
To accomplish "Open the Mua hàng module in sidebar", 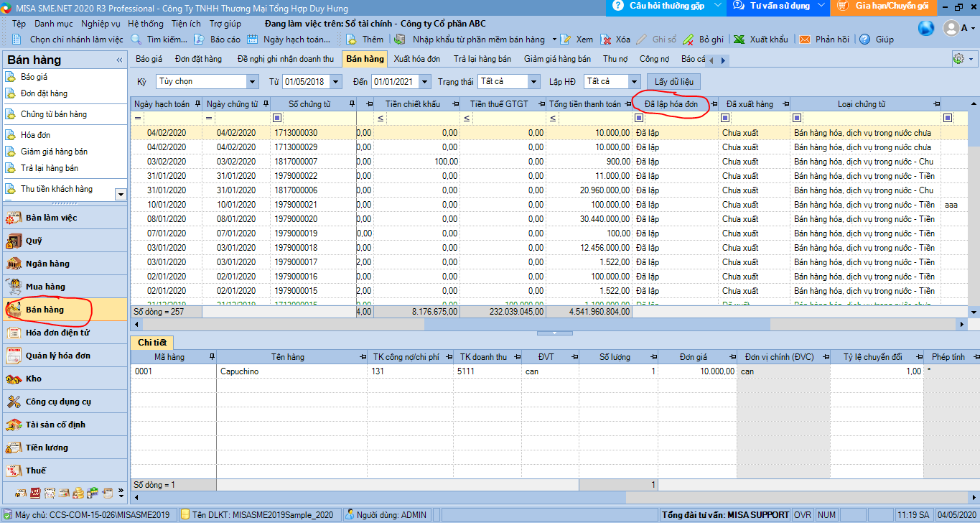I will (65, 287).
